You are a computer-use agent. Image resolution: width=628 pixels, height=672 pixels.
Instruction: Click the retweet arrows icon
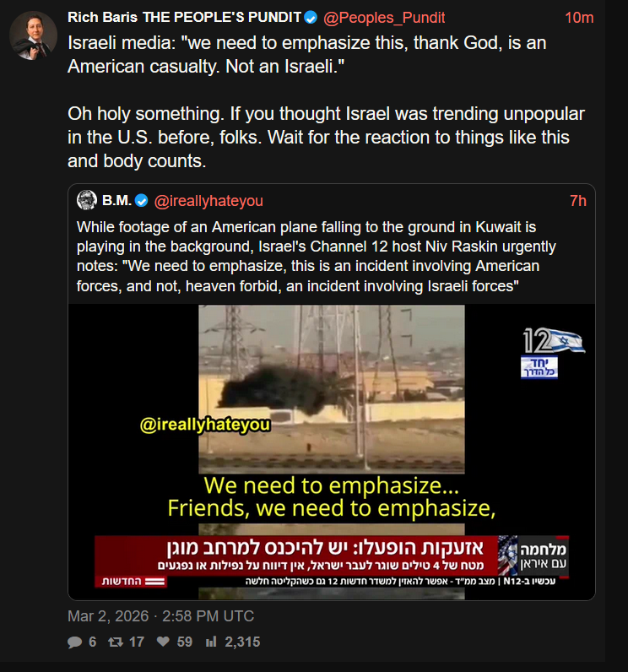pos(116,642)
